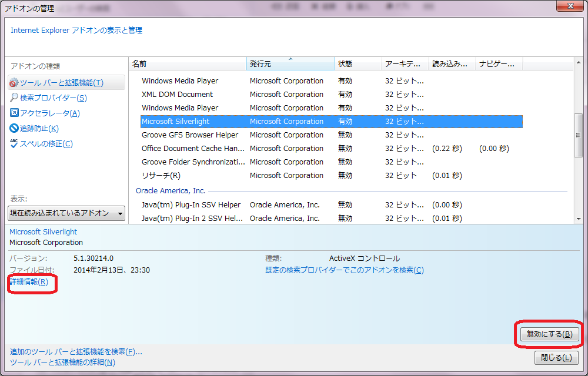This screenshot has width=588, height=376.
Task: Open 追加のツール バーと拡張機能を検索(F)... link
Action: pyautogui.click(x=76, y=352)
